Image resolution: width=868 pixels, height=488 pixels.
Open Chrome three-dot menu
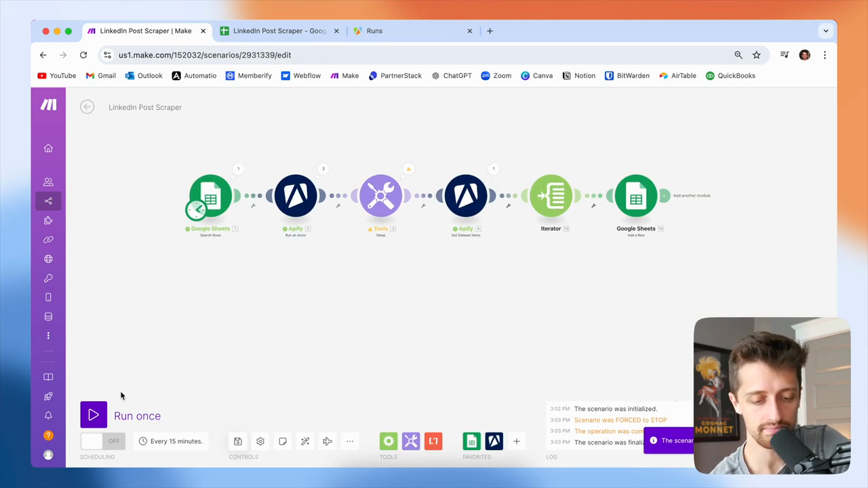(825, 55)
